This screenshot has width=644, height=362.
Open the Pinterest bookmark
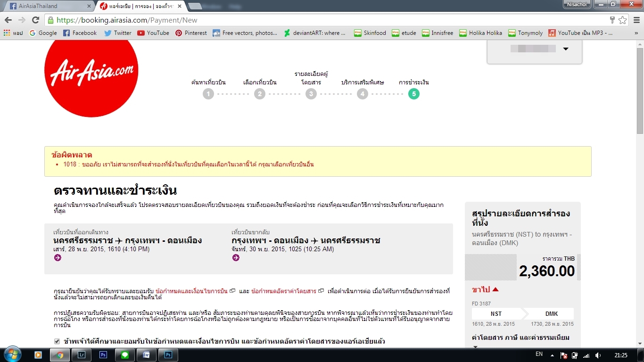click(x=191, y=33)
